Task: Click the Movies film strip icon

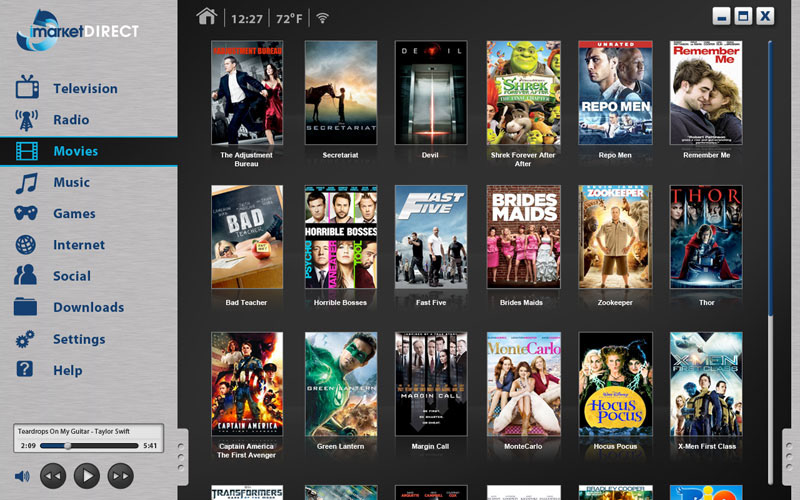Action: coord(27,151)
